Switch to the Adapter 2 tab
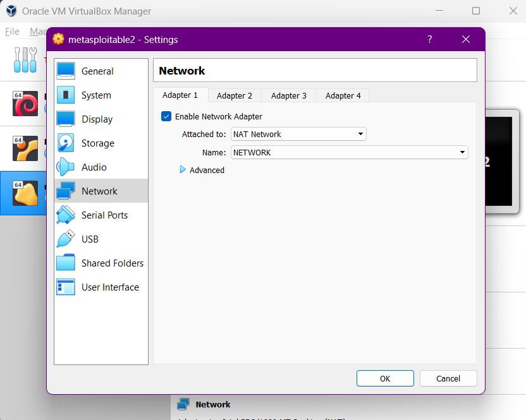The height and width of the screenshot is (420, 526). 234,96
